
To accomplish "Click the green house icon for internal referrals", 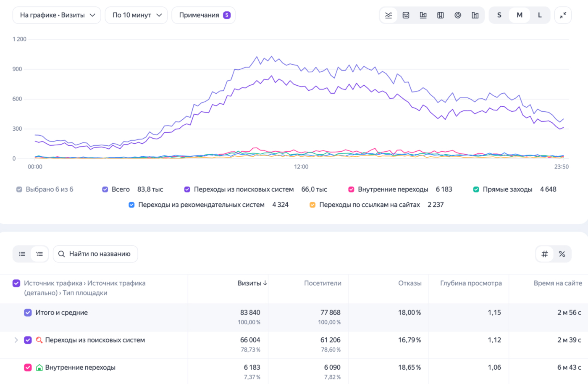I will (39, 368).
